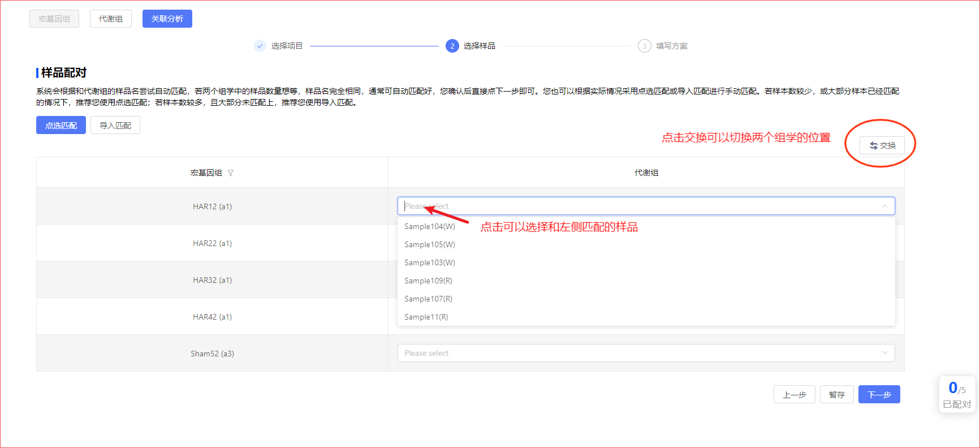Screen dimensions: 980x448
Task: Click the 宏基因组 column header text
Action: pyautogui.click(x=206, y=173)
